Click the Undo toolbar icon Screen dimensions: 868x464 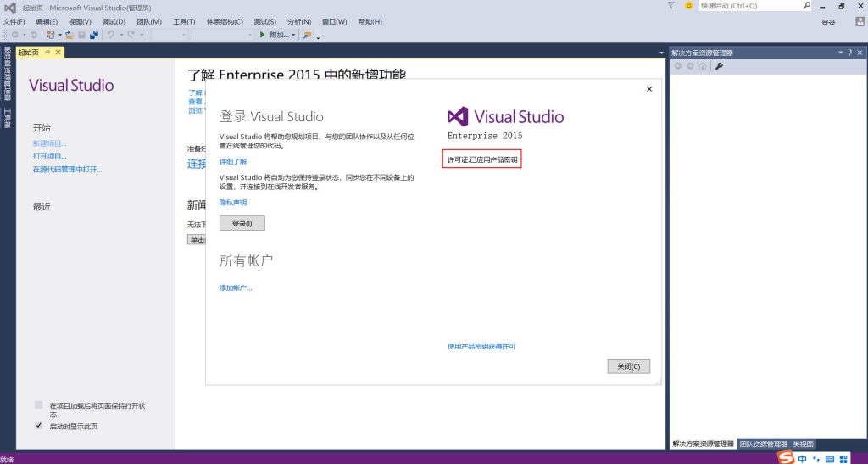[111, 35]
